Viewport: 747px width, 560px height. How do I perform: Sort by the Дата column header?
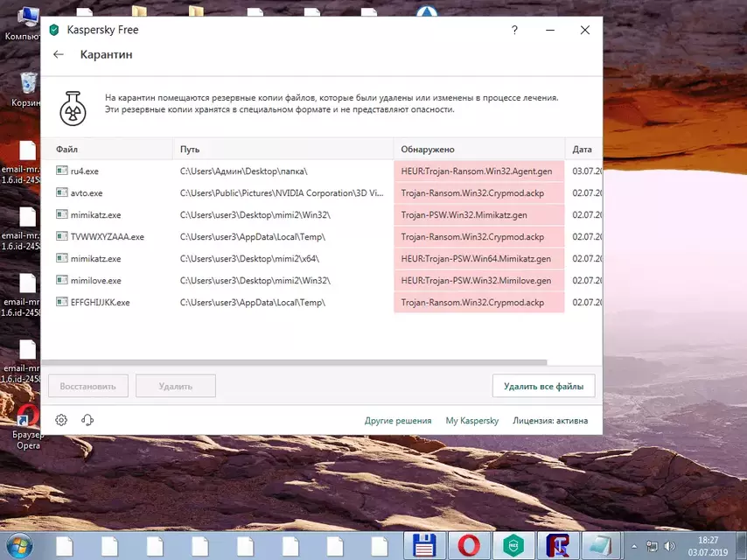point(584,149)
